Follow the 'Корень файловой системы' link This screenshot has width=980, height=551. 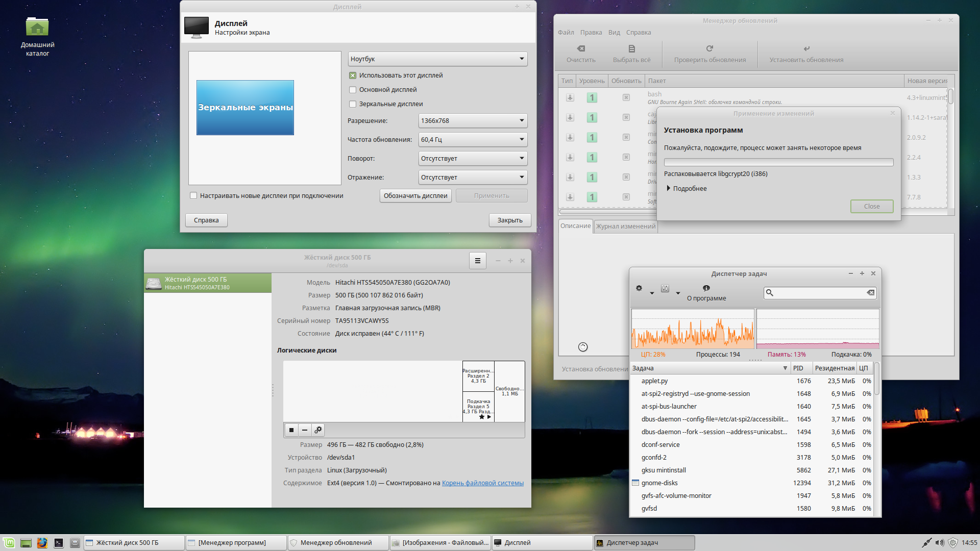(482, 483)
